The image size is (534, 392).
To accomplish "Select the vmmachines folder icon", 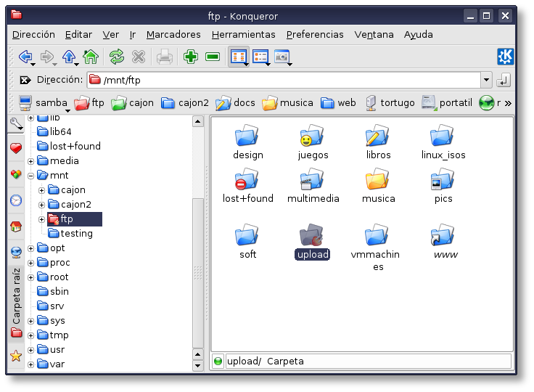I will pyautogui.click(x=375, y=247).
